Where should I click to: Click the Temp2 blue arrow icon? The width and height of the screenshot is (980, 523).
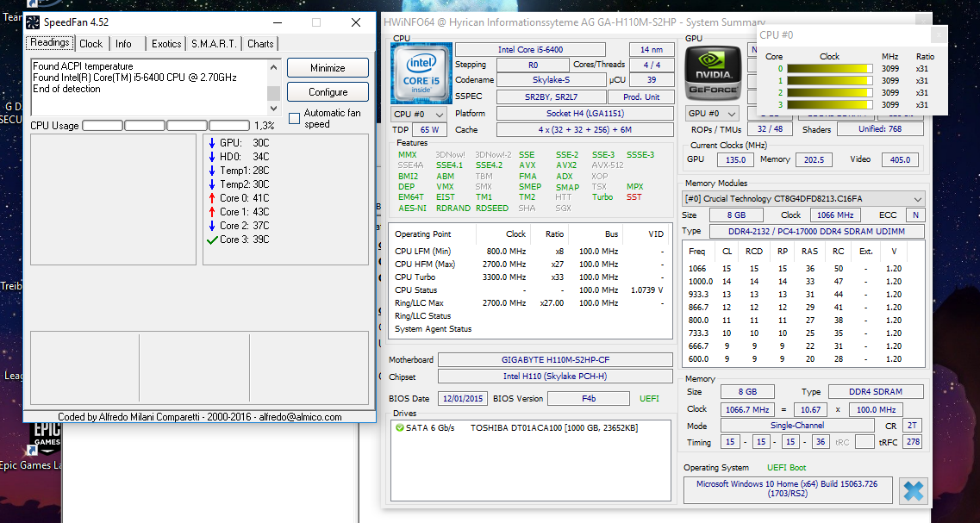point(212,184)
